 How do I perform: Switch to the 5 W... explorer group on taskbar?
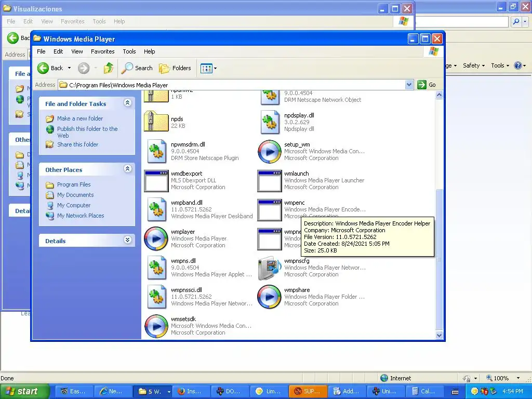(x=152, y=392)
